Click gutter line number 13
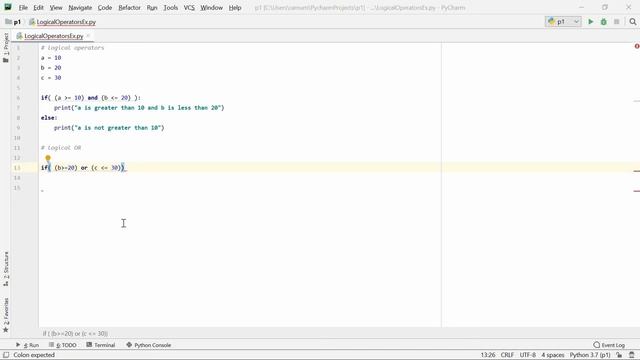 17,168
